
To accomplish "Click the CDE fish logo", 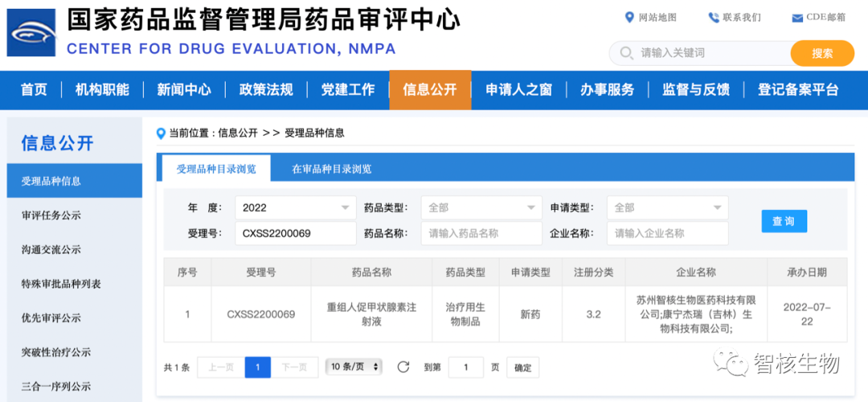I will [x=31, y=33].
